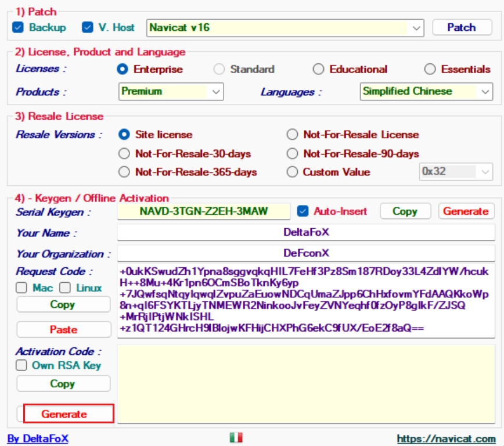Expand the Products dropdown showing Premium
The image size is (504, 446).
click(217, 91)
